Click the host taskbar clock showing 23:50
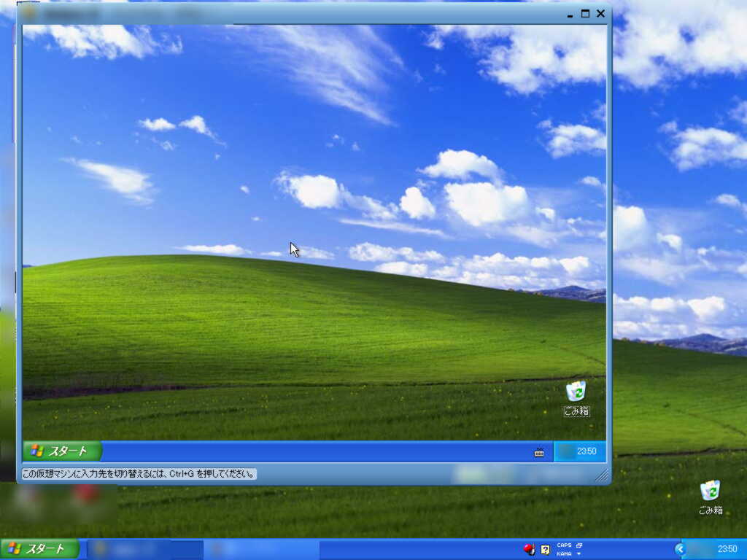 click(727, 549)
